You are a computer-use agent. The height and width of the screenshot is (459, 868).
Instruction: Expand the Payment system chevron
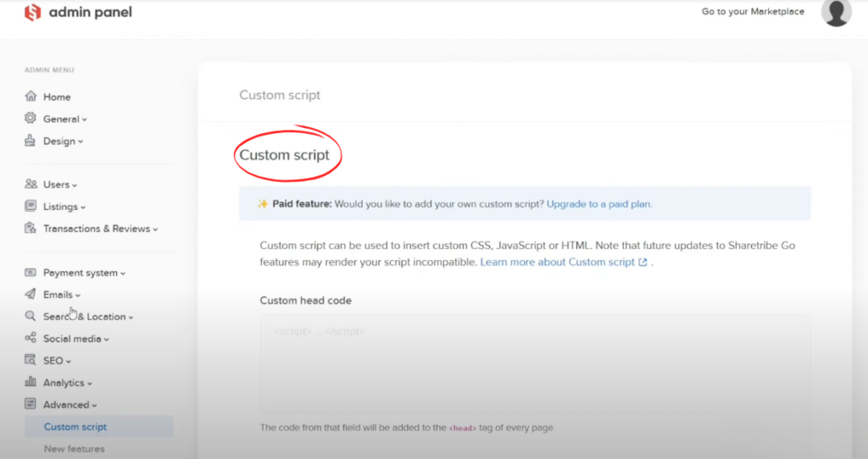(x=123, y=274)
